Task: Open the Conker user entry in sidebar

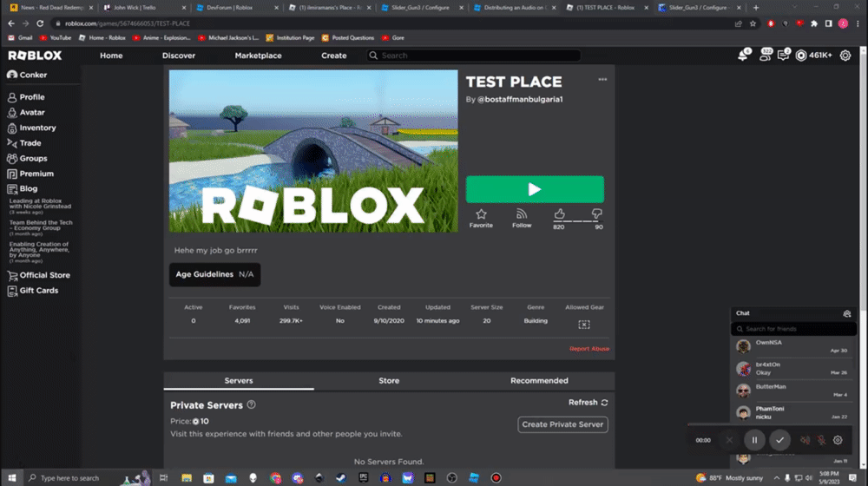Action: tap(27, 75)
